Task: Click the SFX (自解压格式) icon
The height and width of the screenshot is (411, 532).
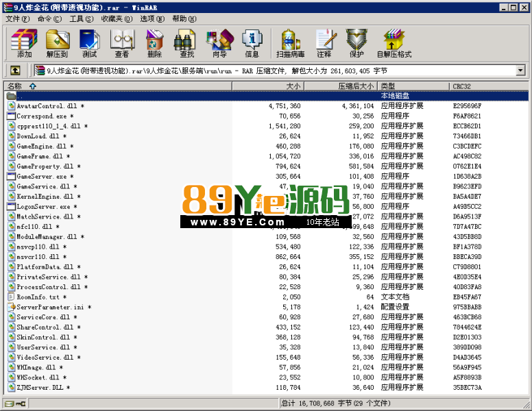Action: [394, 44]
